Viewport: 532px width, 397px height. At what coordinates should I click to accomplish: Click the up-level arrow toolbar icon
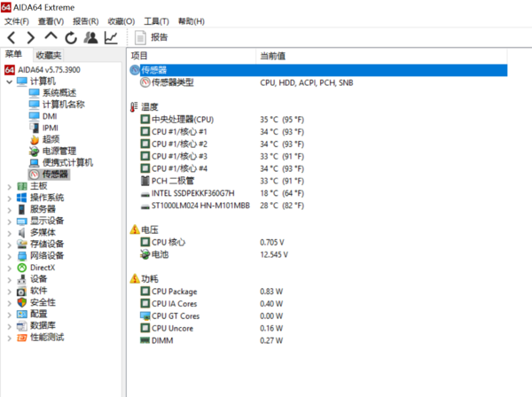click(51, 36)
